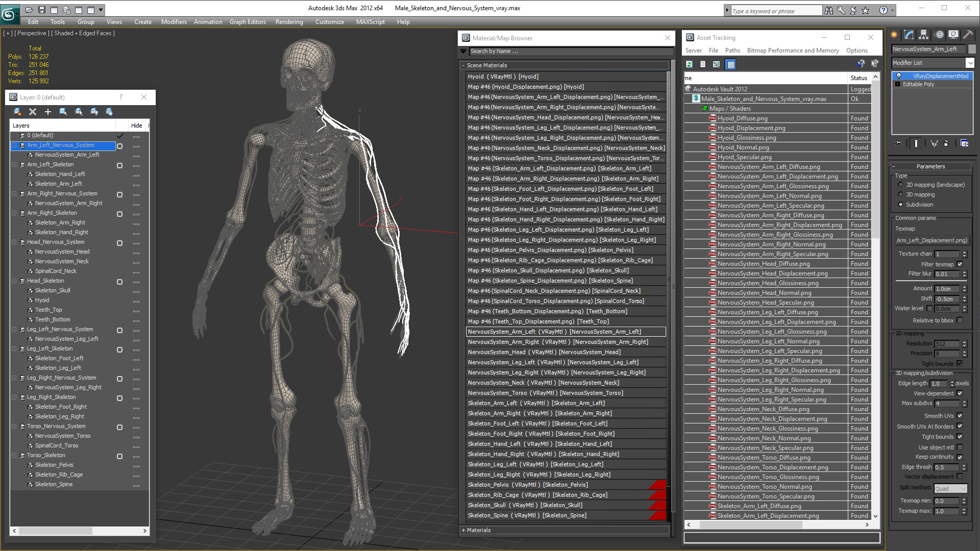
Task: Open Bitmap Performance and Memory menu
Action: pyautogui.click(x=793, y=51)
